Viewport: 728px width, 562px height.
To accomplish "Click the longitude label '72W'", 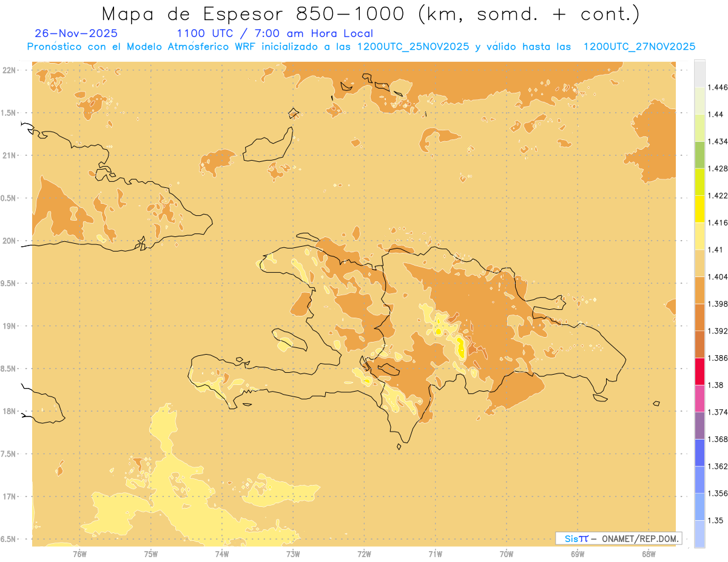I will coord(364,554).
